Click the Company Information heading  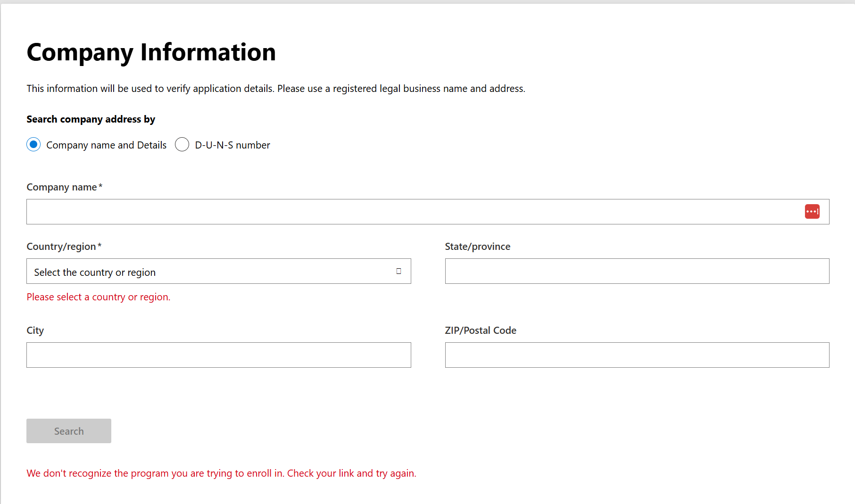click(151, 52)
